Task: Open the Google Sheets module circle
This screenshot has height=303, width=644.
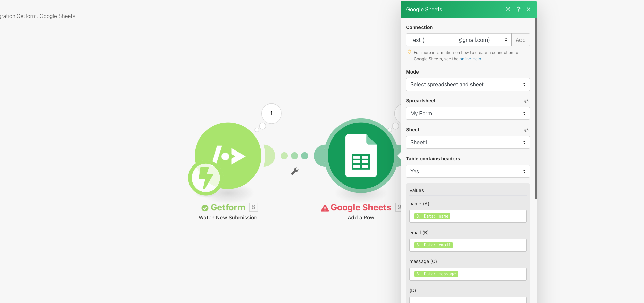Action: coord(361,156)
